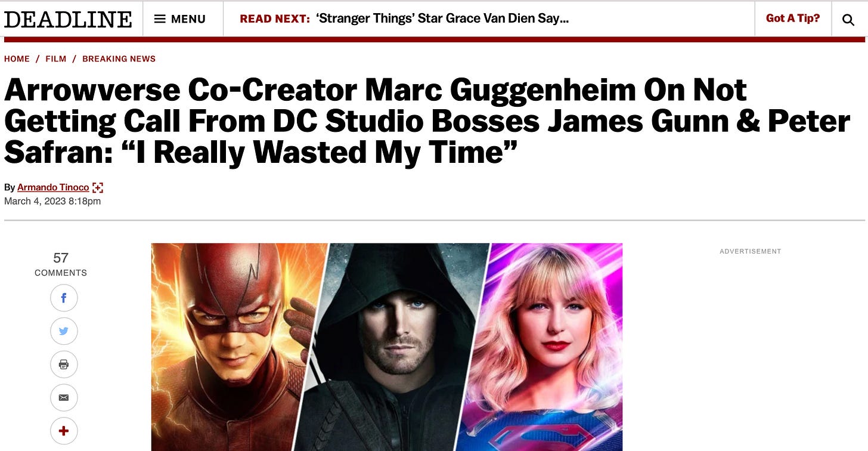Open the search magnifier icon
This screenshot has height=451, width=868.
pyautogui.click(x=848, y=20)
